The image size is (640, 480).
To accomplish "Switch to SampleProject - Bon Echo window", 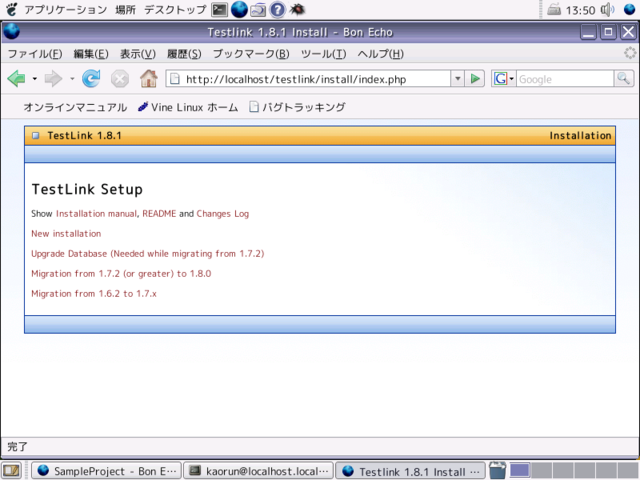I will [107, 471].
